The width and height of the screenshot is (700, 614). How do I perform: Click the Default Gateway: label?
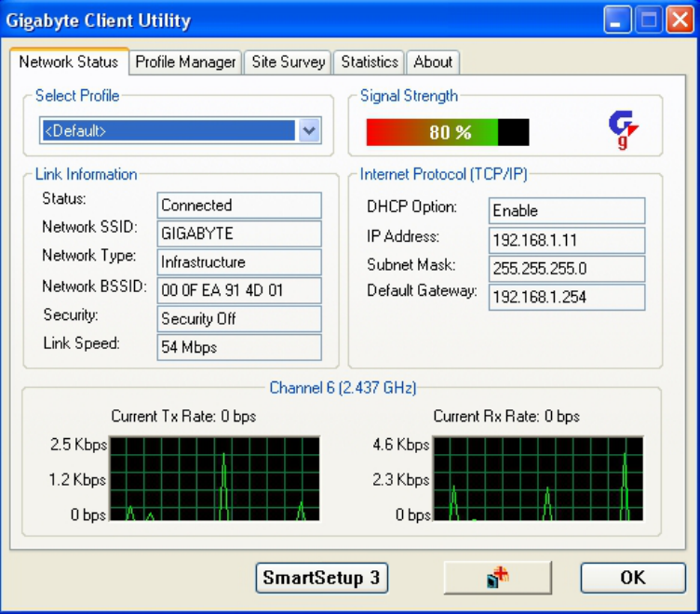pyautogui.click(x=422, y=290)
